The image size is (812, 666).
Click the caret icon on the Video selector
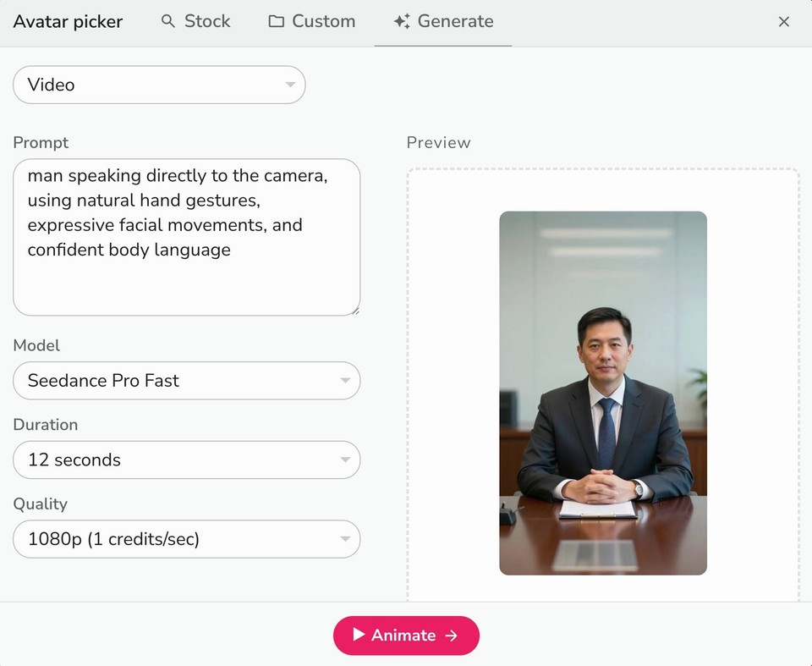click(x=289, y=85)
